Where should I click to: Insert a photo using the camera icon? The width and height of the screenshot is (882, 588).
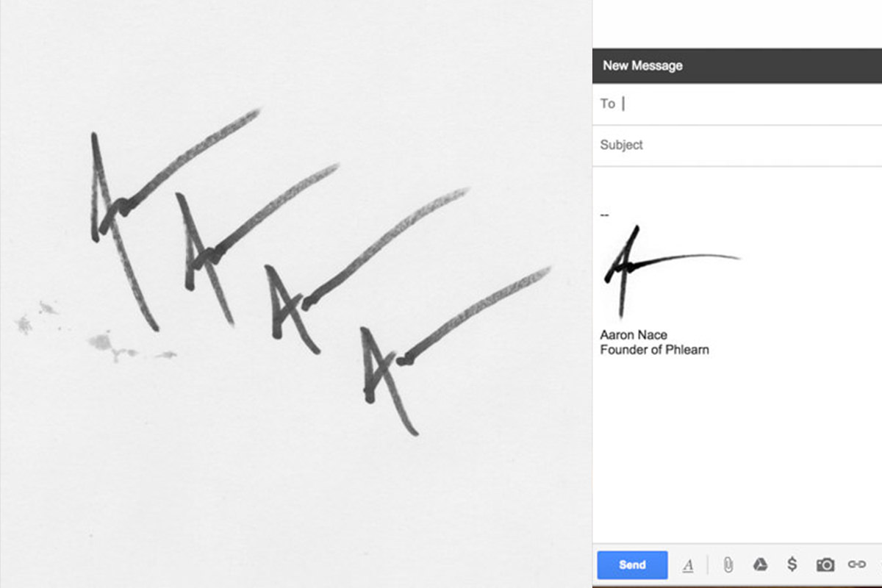point(825,564)
